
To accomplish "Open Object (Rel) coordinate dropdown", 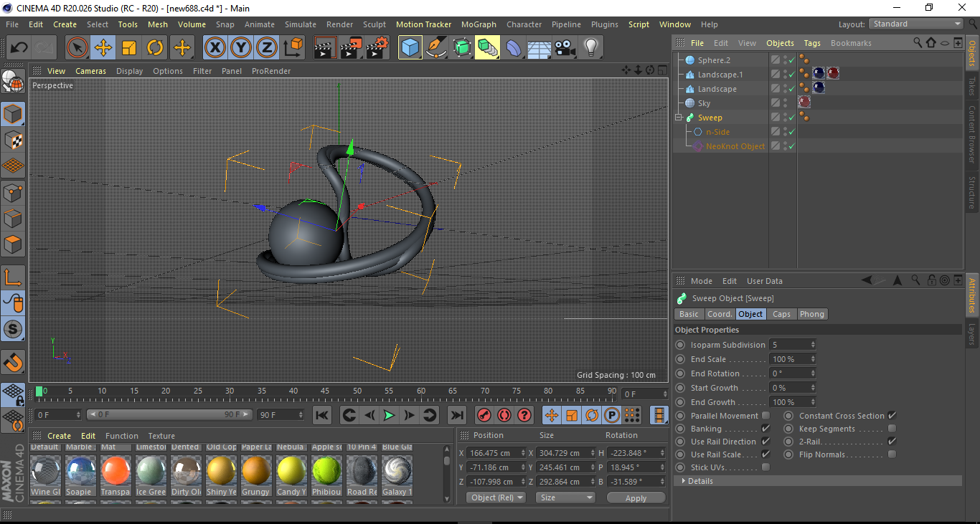I will click(x=496, y=497).
